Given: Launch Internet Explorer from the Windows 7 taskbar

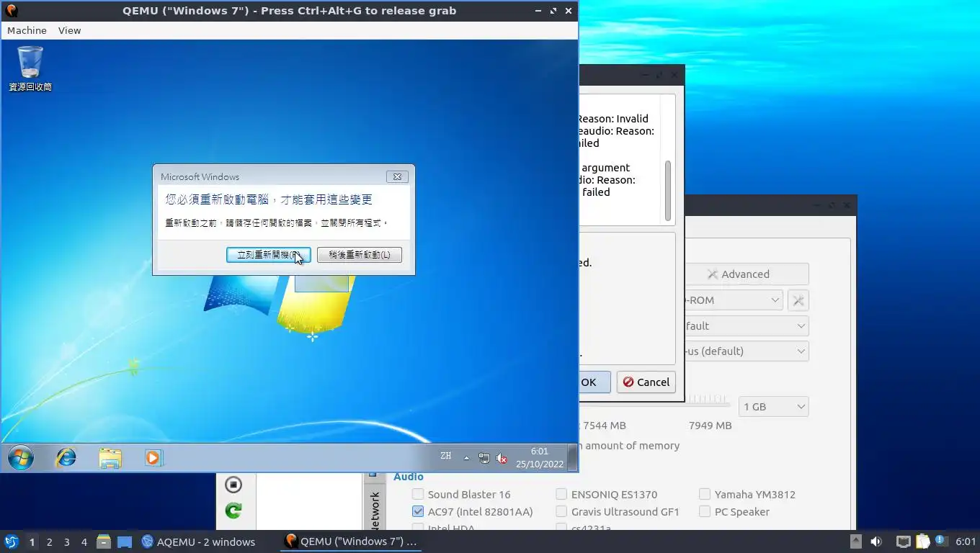Looking at the screenshot, I should [x=66, y=457].
